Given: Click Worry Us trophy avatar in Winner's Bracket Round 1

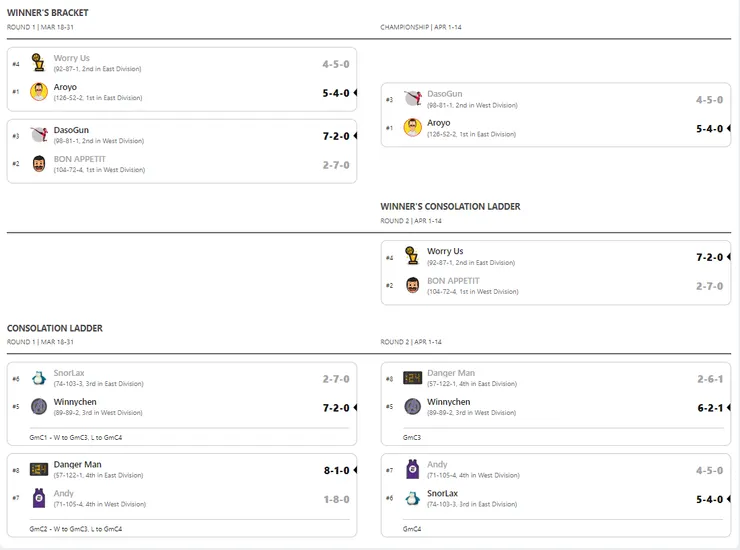Looking at the screenshot, I should pyautogui.click(x=39, y=63).
